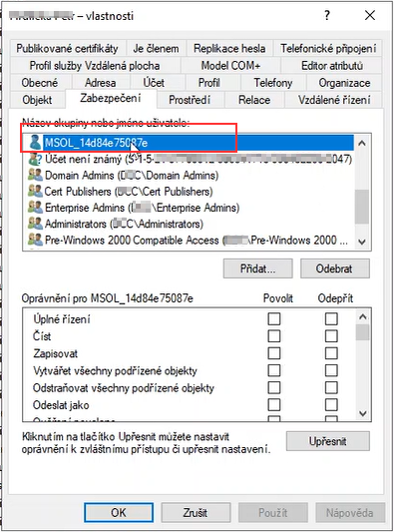Select the Model COM+ tab
This screenshot has width=394, height=532.
pos(230,66)
